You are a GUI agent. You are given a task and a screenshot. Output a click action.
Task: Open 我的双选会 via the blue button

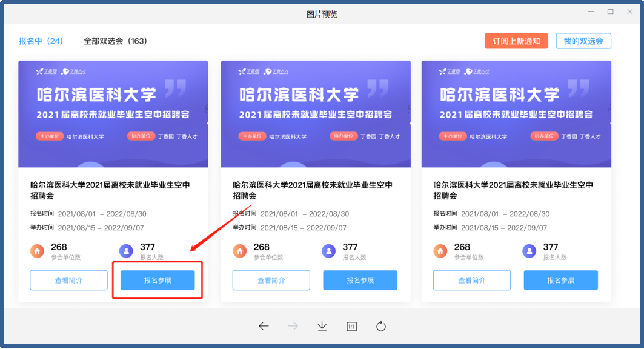(x=583, y=41)
